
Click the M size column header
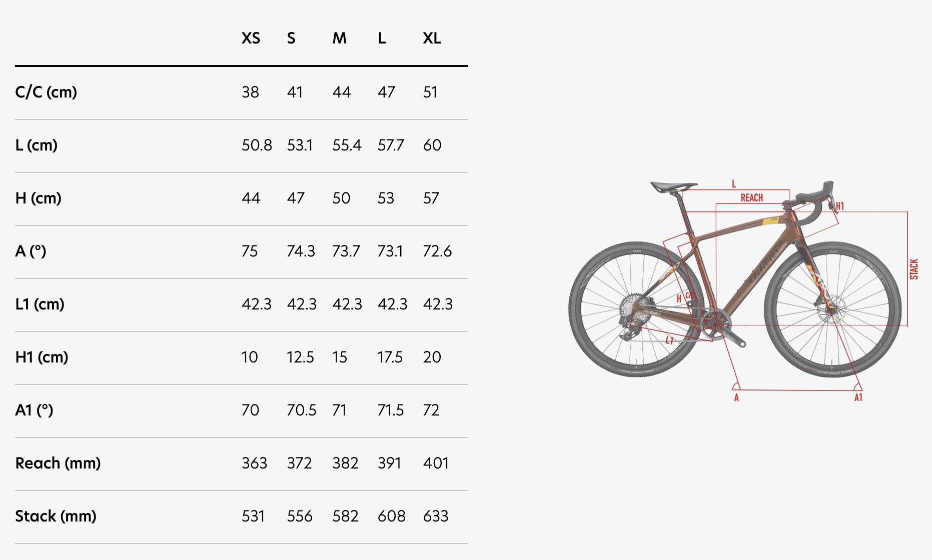pyautogui.click(x=339, y=38)
